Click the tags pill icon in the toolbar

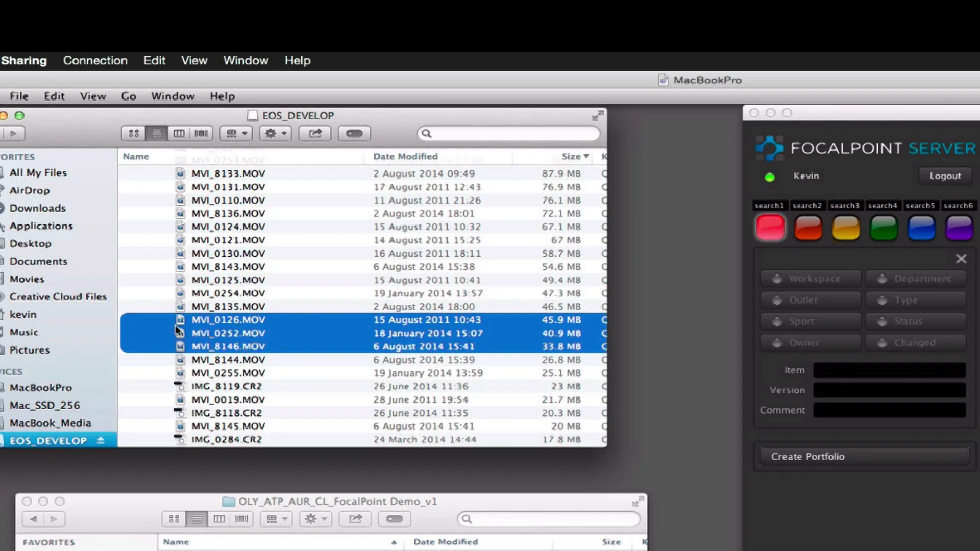click(354, 133)
